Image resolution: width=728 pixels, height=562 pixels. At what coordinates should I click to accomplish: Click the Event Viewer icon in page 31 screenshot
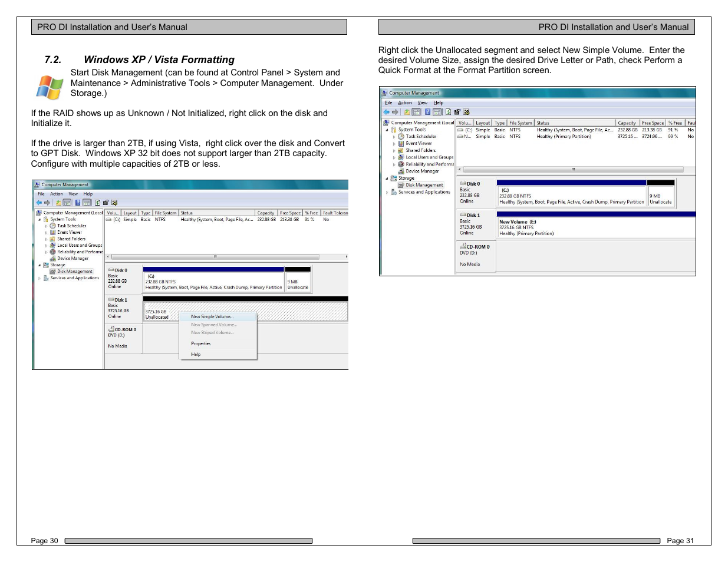(401, 143)
